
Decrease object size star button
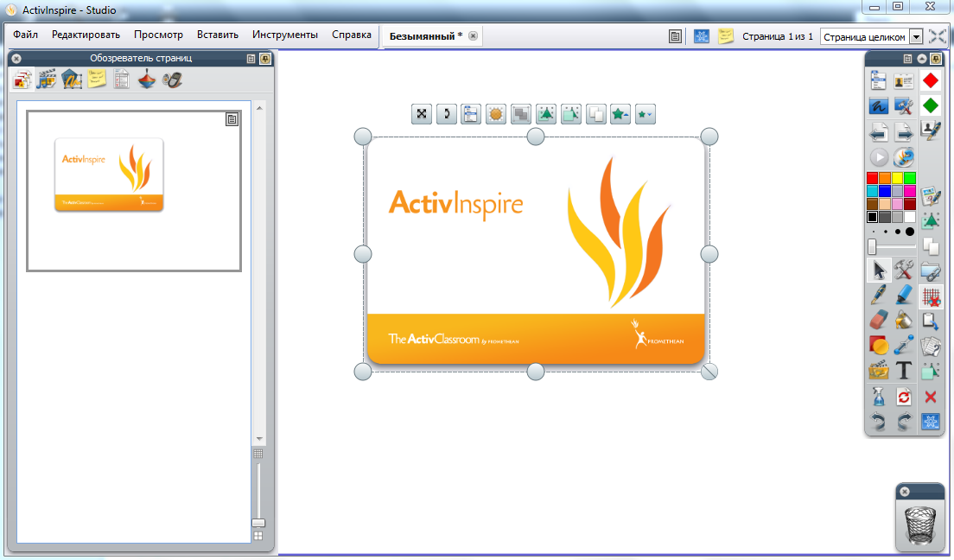[x=645, y=114]
